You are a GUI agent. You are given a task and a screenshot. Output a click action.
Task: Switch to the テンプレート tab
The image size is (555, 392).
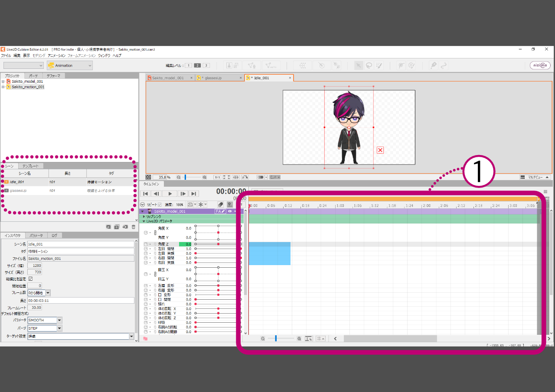click(30, 166)
